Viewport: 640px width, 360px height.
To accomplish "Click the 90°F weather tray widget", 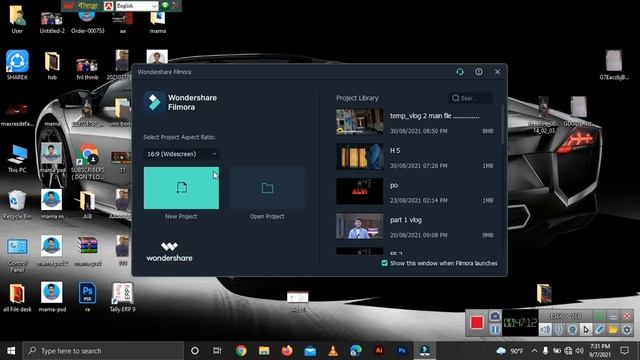I will 510,351.
